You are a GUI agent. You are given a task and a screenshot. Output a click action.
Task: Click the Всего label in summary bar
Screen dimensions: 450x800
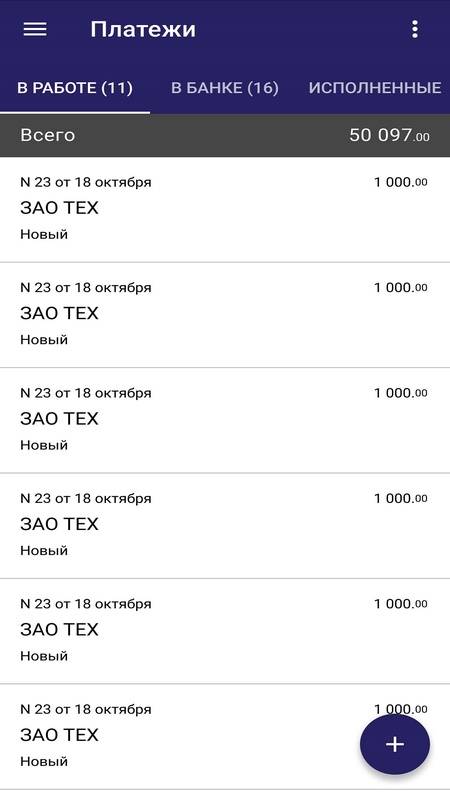(47, 135)
